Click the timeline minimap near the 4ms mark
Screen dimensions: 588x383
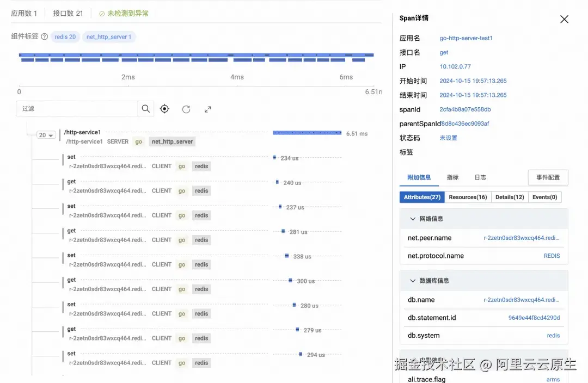click(237, 57)
